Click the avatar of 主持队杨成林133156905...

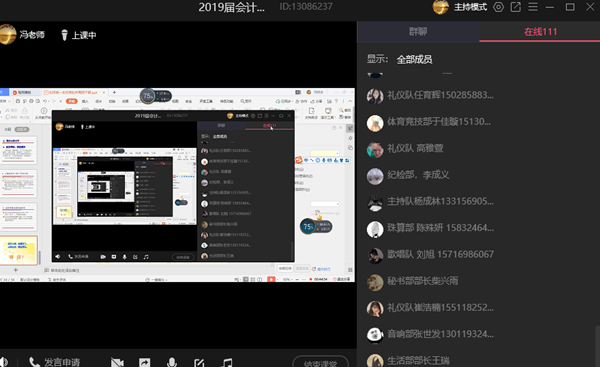[375, 202]
